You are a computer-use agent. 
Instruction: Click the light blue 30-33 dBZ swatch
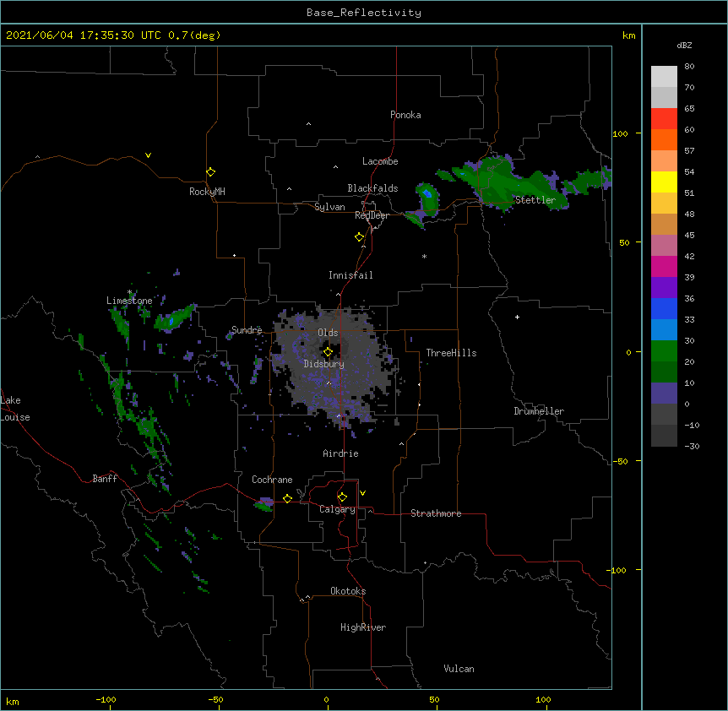[664, 330]
